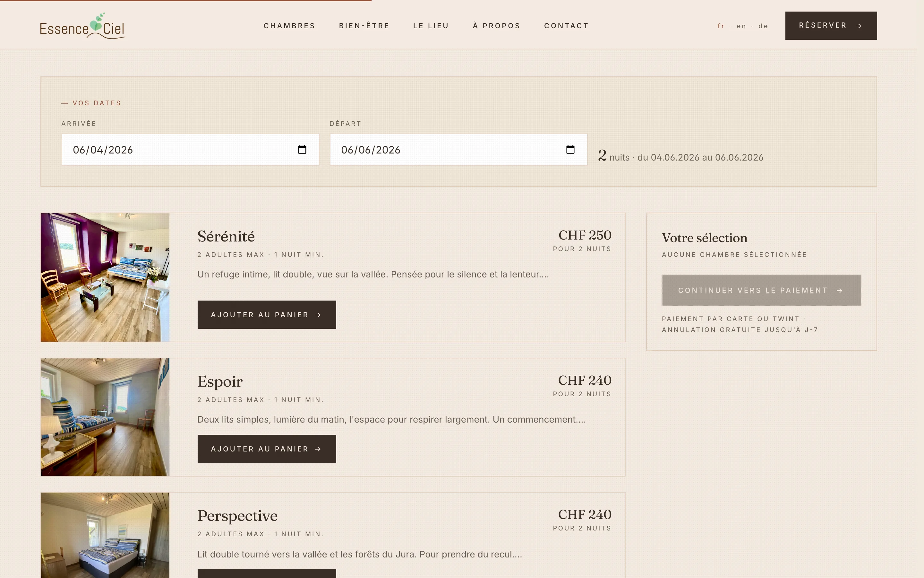Open the departure date calendar picker icon

[x=570, y=149]
